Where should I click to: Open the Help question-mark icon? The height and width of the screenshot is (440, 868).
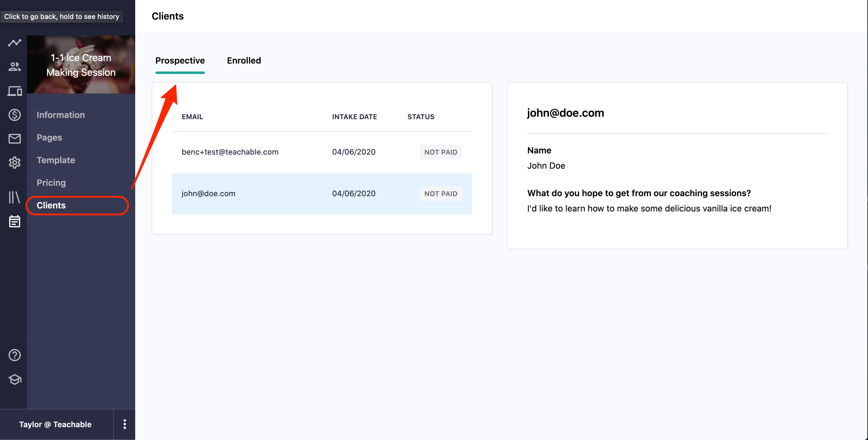point(14,355)
